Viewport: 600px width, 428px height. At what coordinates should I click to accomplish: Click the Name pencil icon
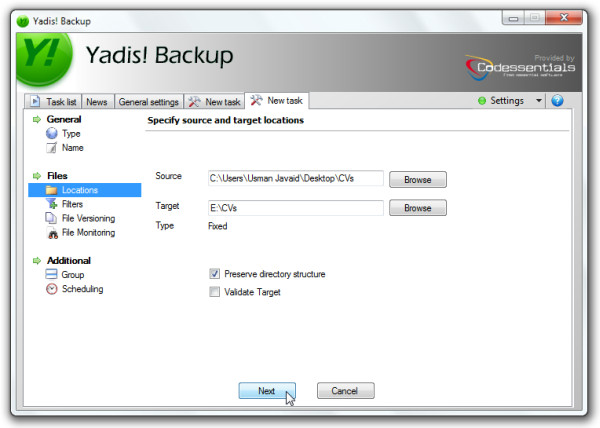pyautogui.click(x=51, y=148)
